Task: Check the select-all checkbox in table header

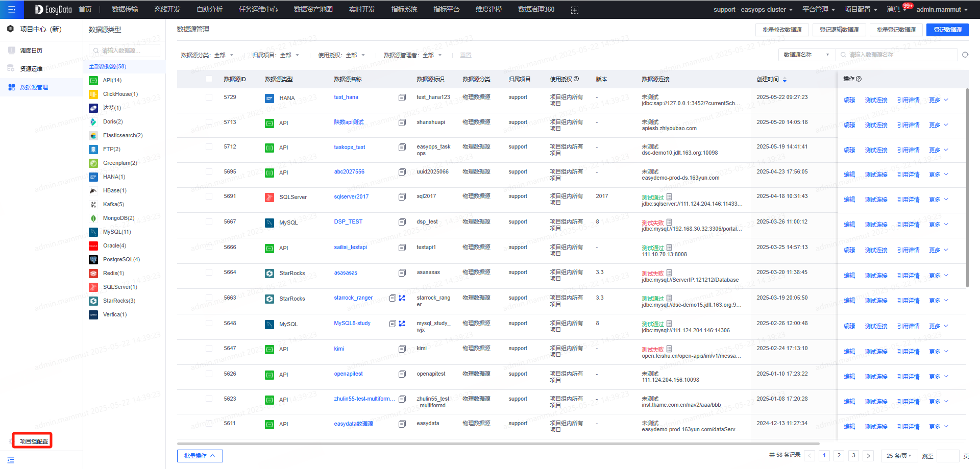Action: (x=209, y=79)
